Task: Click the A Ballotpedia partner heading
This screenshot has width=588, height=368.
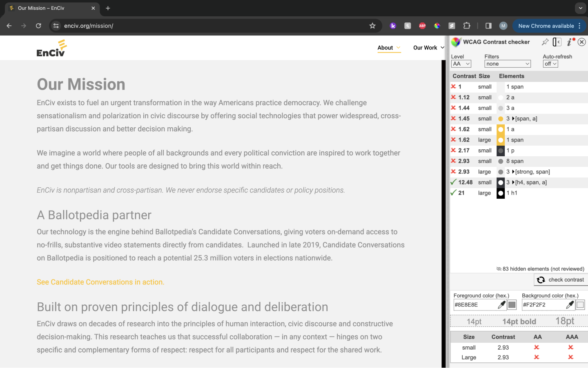Action: coord(94,215)
